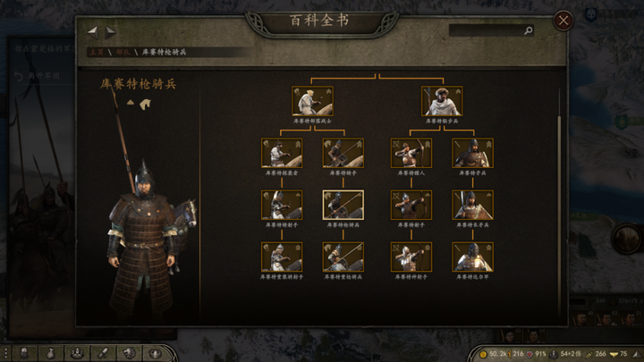Open the 库赛特神射手 archer portrait
The width and height of the screenshot is (644, 362).
click(x=411, y=257)
